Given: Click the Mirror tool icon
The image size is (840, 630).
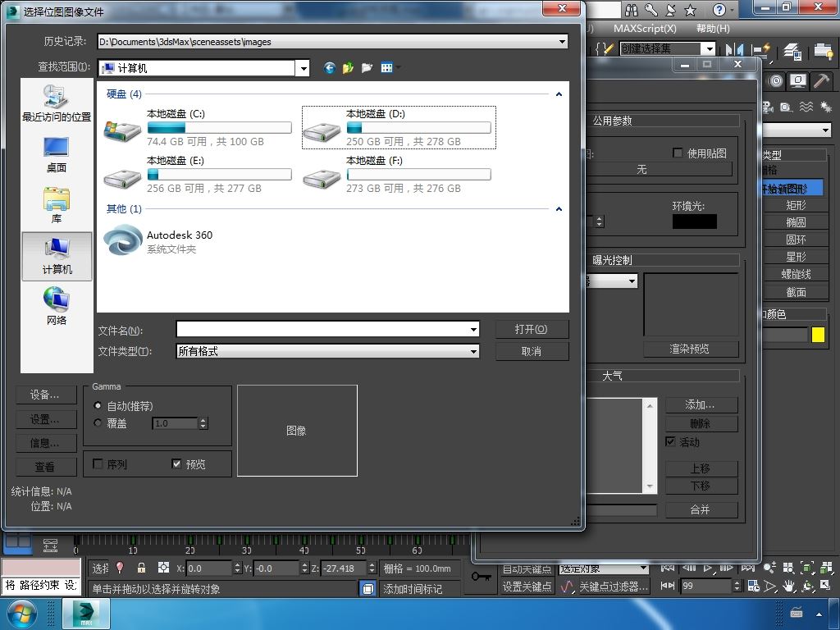Looking at the screenshot, I should click(734, 49).
